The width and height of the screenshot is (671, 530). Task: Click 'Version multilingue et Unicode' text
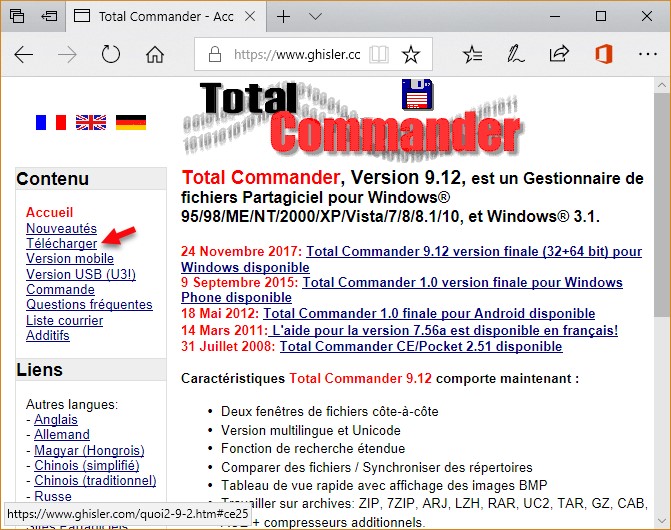(x=311, y=430)
